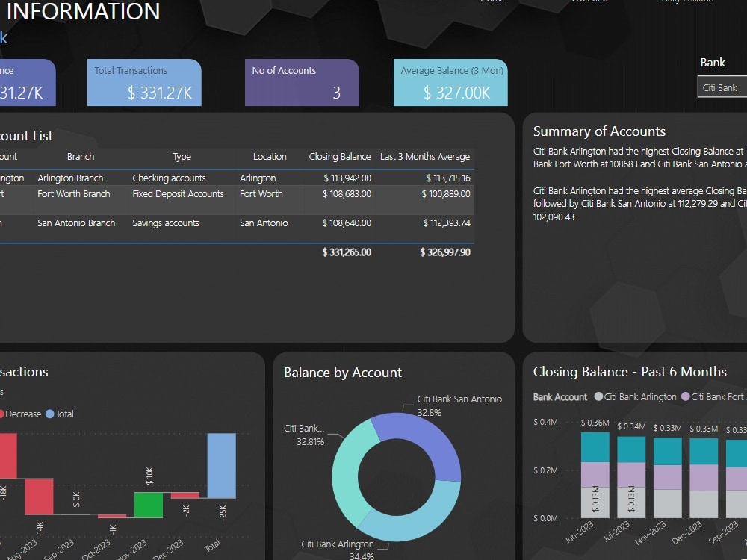Select the small red Dec-2023 -2K bar

tap(185, 495)
